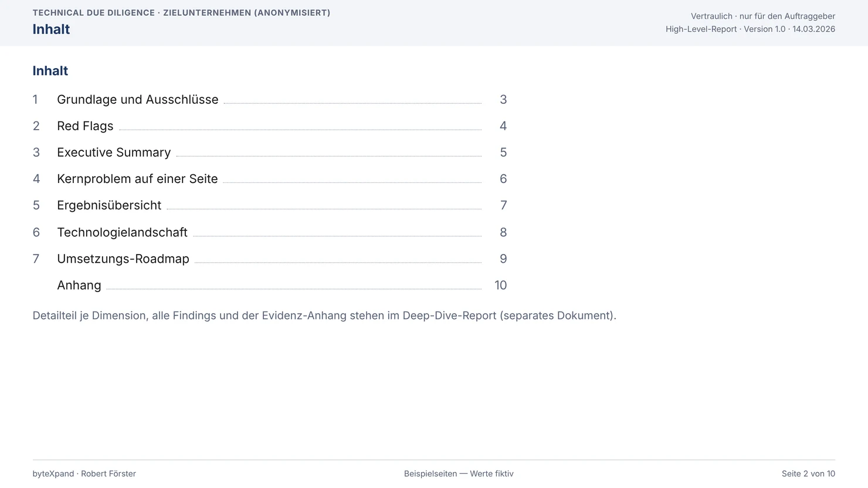The height and width of the screenshot is (488, 868).
Task: Select chapter number 6 before Technologielandschaft
Action: [36, 232]
